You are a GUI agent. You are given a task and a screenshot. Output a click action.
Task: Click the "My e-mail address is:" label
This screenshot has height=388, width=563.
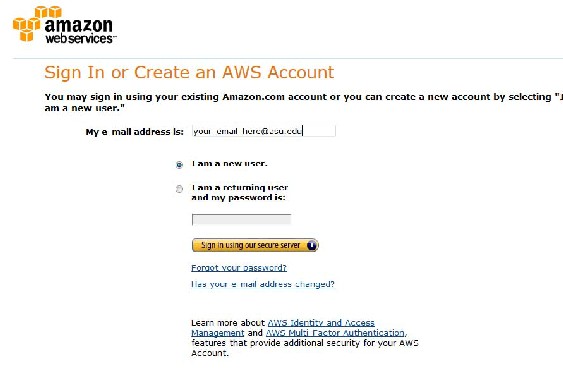pyautogui.click(x=135, y=132)
